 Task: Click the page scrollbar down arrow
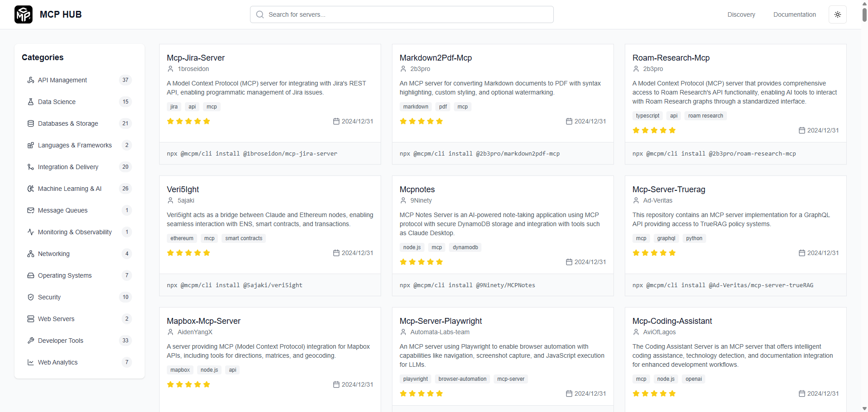pos(864,408)
